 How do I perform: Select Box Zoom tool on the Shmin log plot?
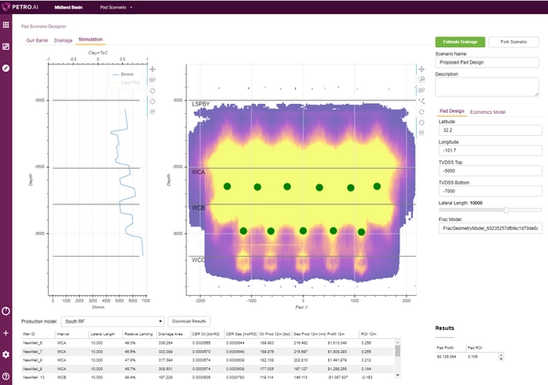pyautogui.click(x=152, y=80)
